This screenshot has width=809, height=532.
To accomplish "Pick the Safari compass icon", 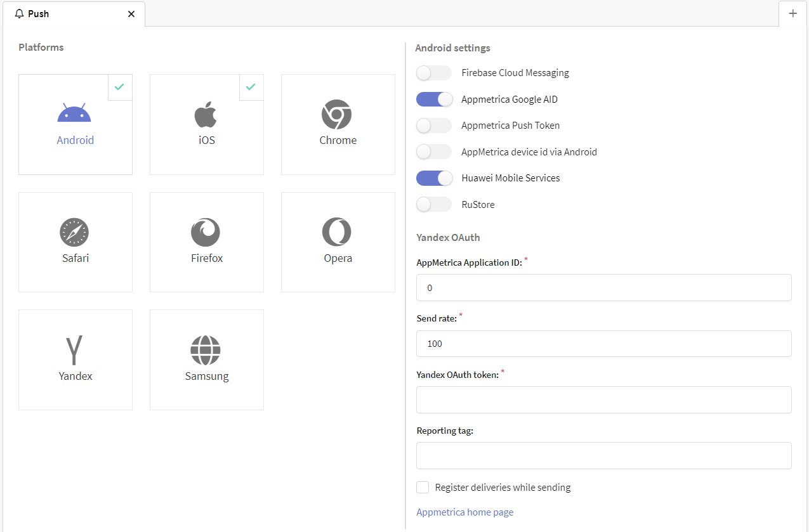I will click(74, 232).
